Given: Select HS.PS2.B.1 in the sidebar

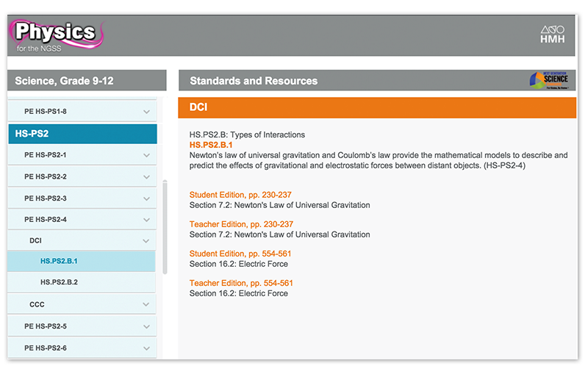Looking at the screenshot, I should 59,261.
